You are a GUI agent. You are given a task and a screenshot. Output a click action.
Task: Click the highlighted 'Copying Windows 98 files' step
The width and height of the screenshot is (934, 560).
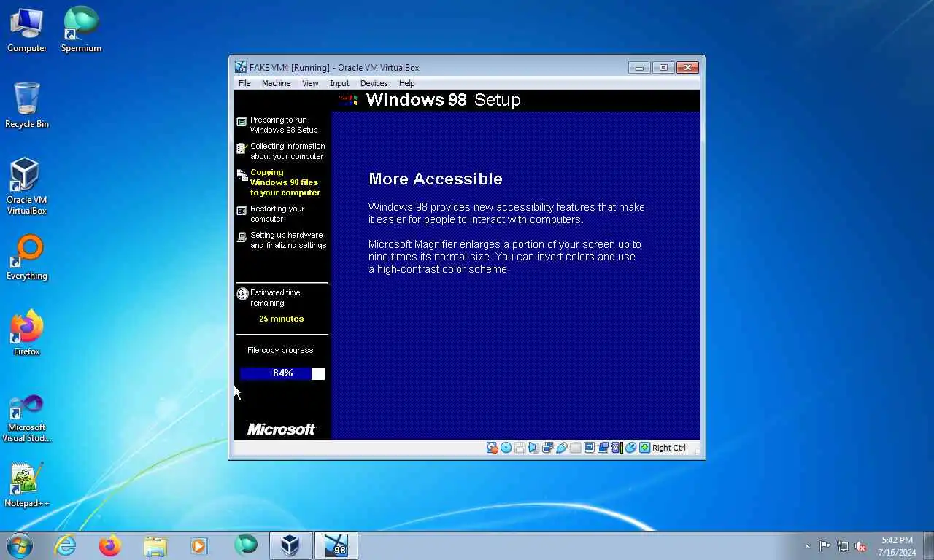(279, 182)
